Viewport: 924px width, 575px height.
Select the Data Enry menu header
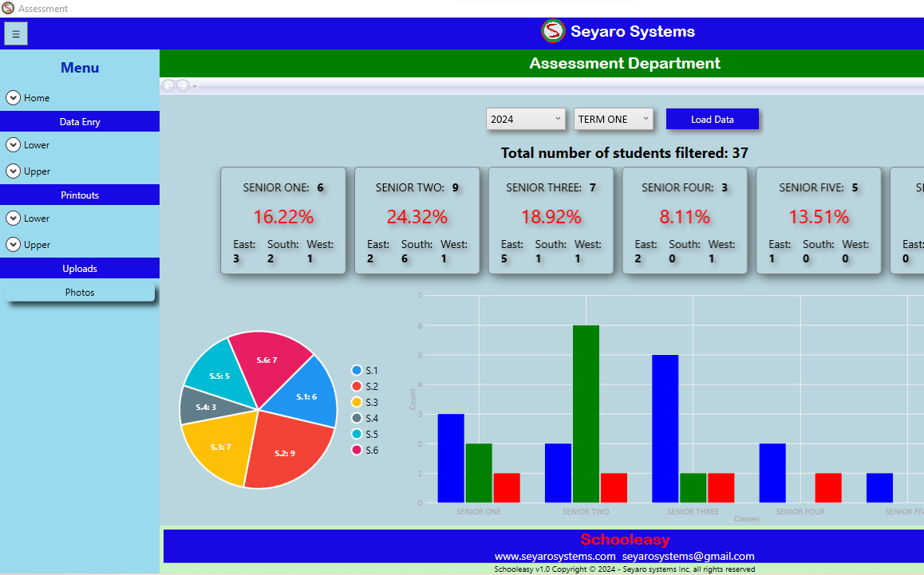80,121
